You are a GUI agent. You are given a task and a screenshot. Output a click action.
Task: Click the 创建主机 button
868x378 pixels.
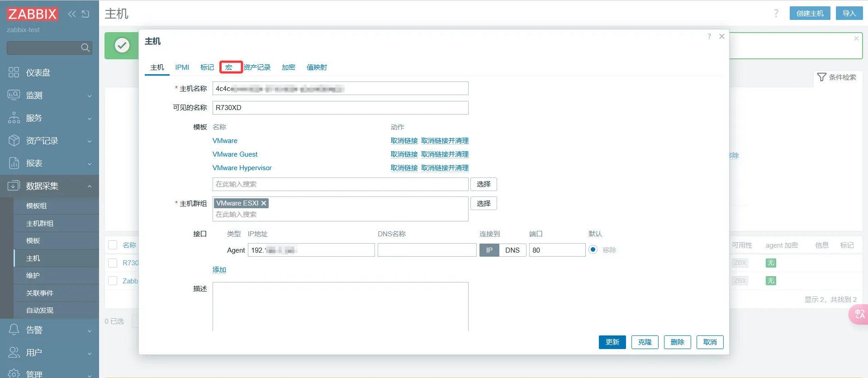click(810, 13)
